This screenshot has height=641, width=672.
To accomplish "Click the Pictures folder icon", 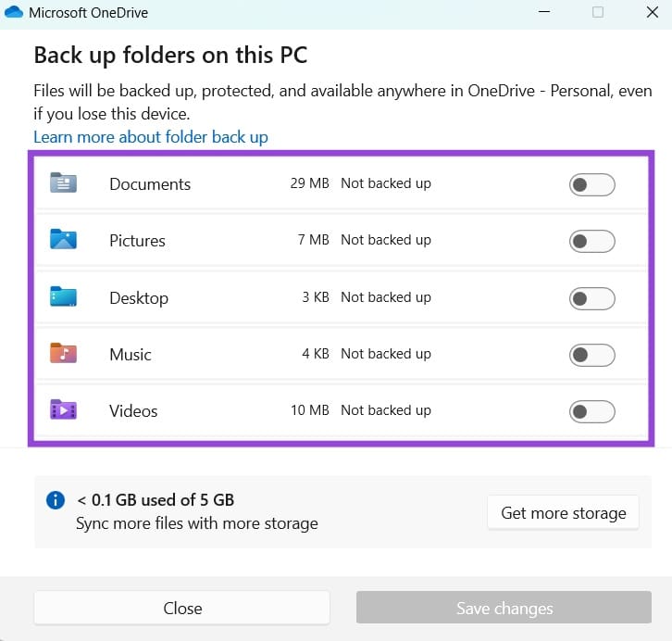I will point(63,240).
